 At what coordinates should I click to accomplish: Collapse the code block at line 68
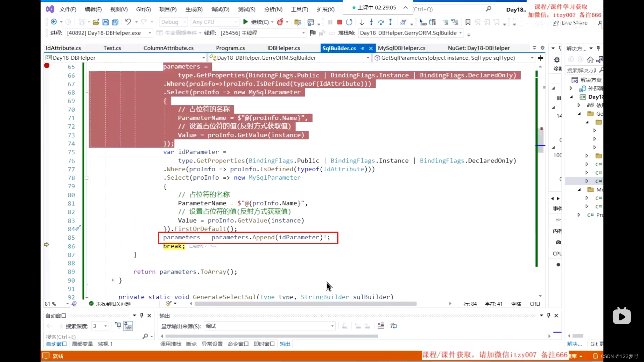coord(87,93)
